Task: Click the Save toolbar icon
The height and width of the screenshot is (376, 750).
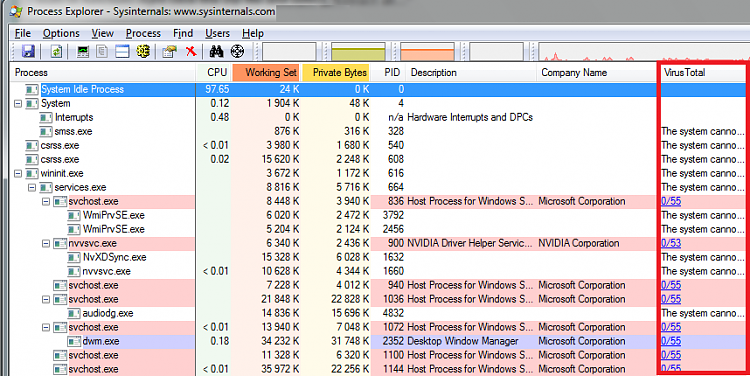Action: pos(28,51)
